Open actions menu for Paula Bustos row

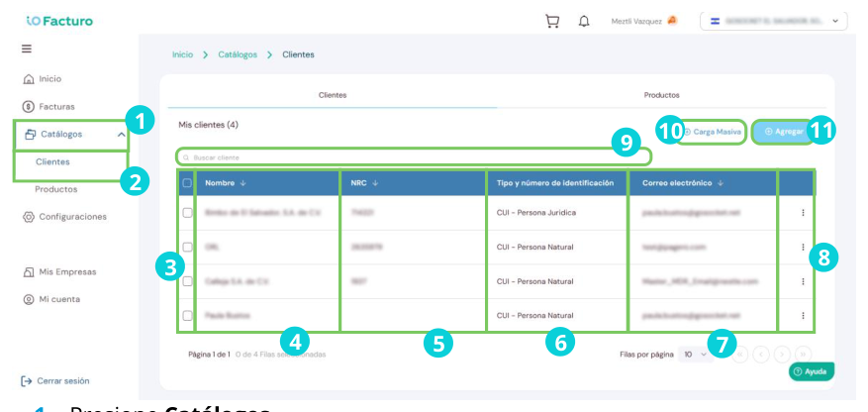coord(803,316)
